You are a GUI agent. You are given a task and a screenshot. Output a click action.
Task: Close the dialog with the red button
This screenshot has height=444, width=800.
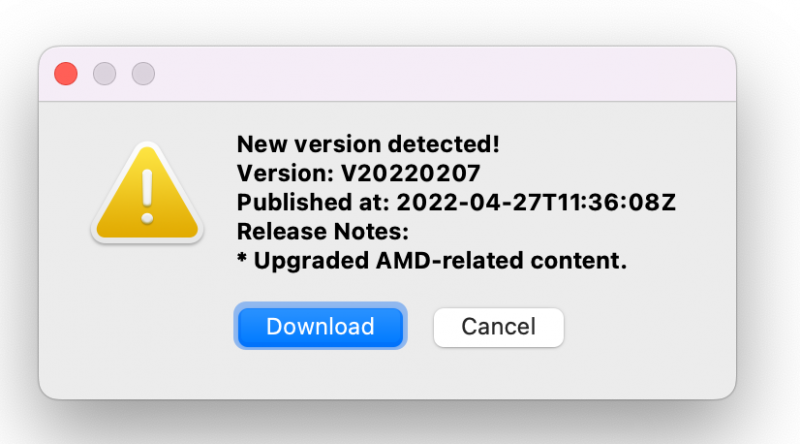pos(66,74)
